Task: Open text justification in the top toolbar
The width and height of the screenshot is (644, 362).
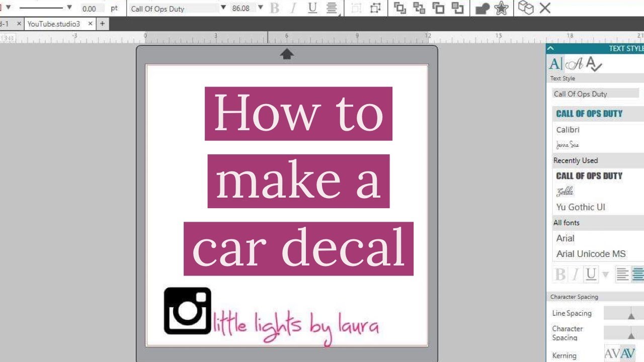Action: [x=332, y=8]
